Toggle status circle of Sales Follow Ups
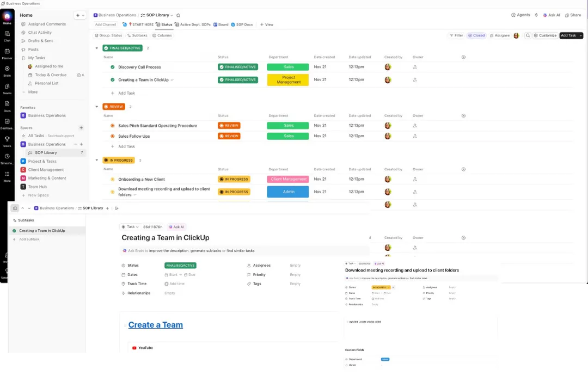Viewport: 588px width, 381px height. 113,136
